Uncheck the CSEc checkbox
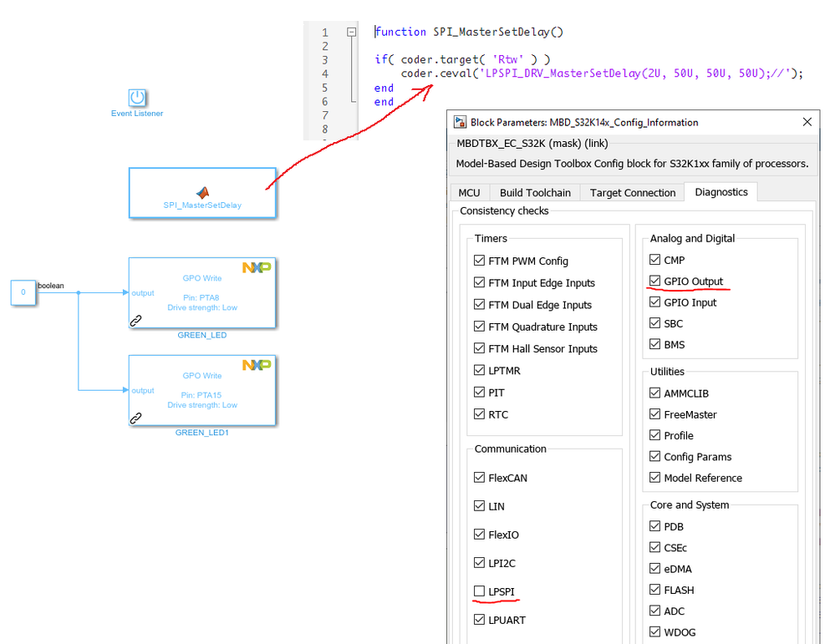This screenshot has width=835, height=644. pos(655,547)
